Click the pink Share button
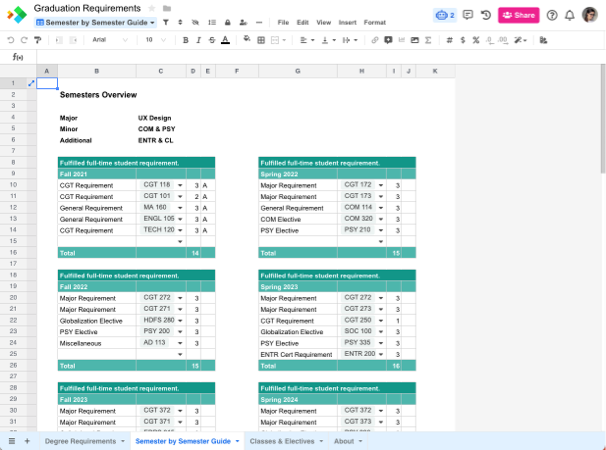This screenshot has width=606, height=450. pos(518,15)
